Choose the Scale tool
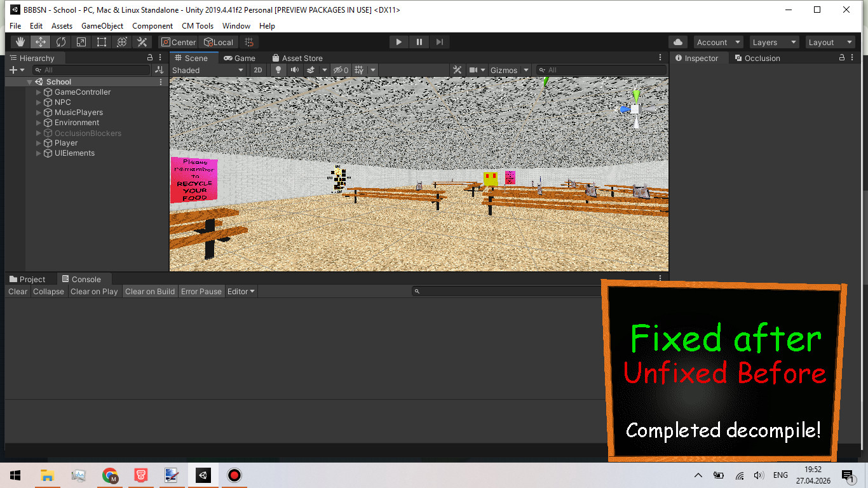The height and width of the screenshot is (488, 868). click(x=81, y=42)
